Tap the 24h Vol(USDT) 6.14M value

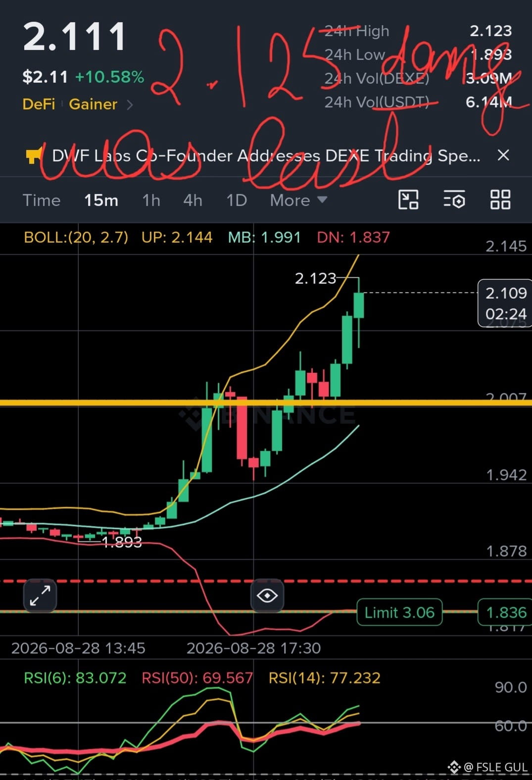(x=488, y=102)
